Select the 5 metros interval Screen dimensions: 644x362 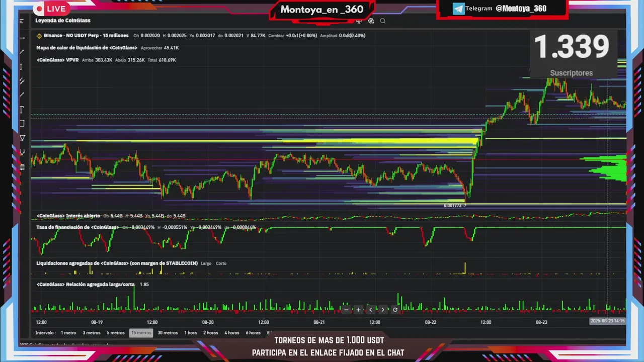pos(116,333)
